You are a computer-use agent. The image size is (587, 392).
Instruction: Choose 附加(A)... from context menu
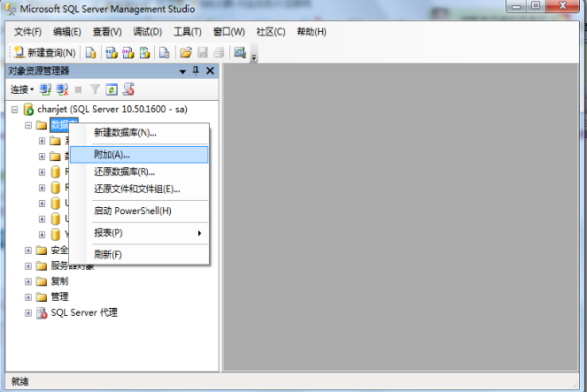[139, 155]
